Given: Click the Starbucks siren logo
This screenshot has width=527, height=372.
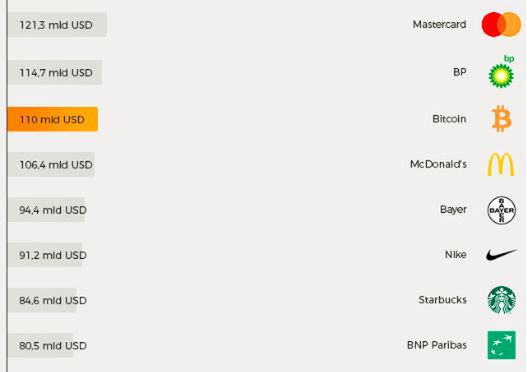Looking at the screenshot, I should pyautogui.click(x=501, y=300).
